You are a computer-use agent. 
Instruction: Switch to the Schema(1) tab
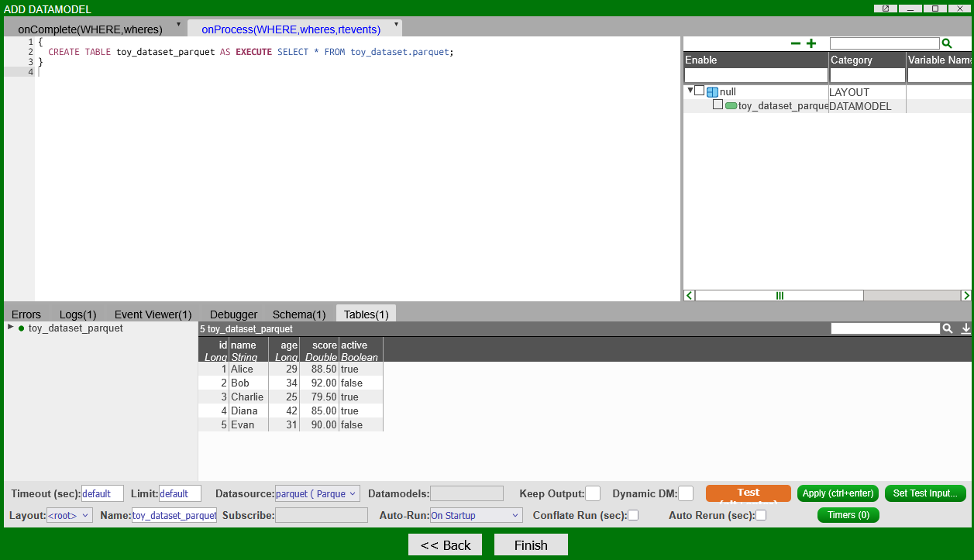(299, 314)
